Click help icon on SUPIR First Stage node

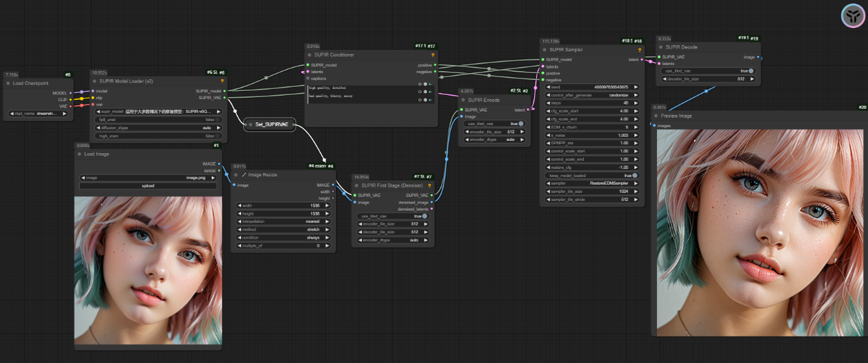[x=429, y=185]
